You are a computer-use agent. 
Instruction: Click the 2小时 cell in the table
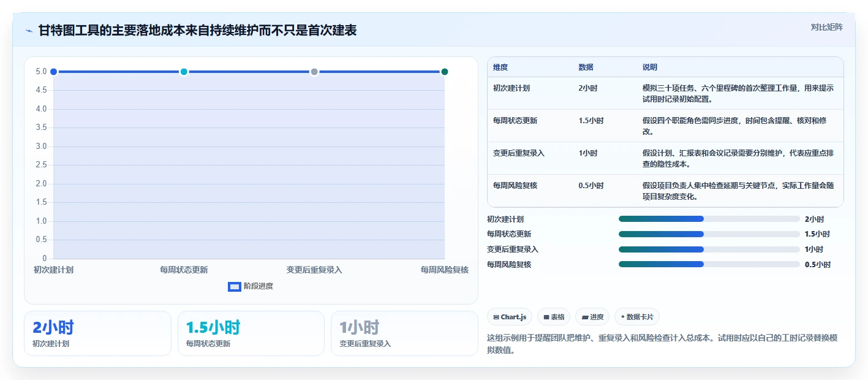click(x=588, y=88)
